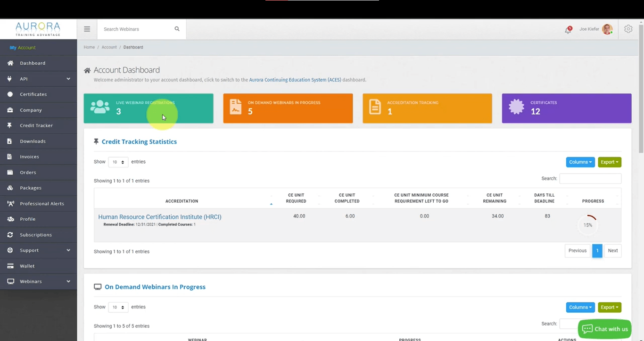The height and width of the screenshot is (341, 644).
Task: Click the document icon on Accreditation Tracking card
Action: pos(375,107)
